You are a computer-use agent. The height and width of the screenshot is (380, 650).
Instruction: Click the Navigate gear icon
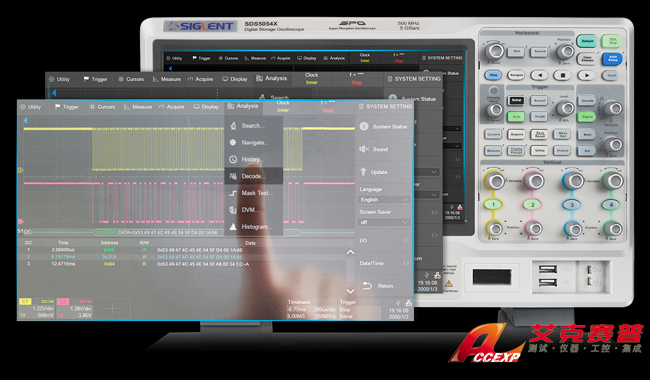click(233, 143)
